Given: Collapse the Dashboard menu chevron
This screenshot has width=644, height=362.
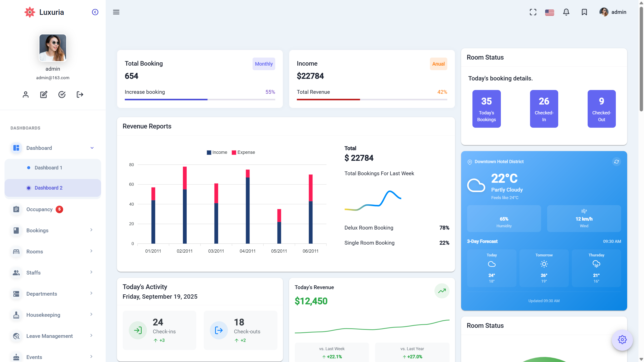Looking at the screenshot, I should pyautogui.click(x=92, y=148).
